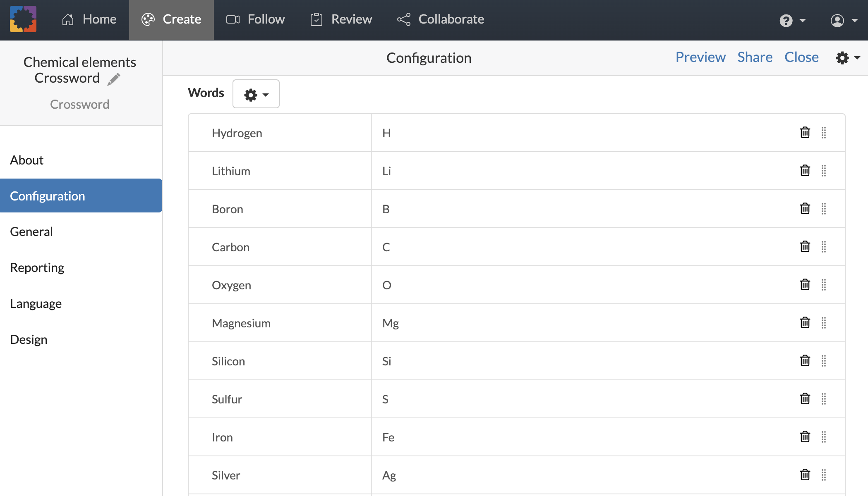Open the Words settings gear dropdown
Image resolution: width=868 pixels, height=496 pixels.
tap(256, 94)
